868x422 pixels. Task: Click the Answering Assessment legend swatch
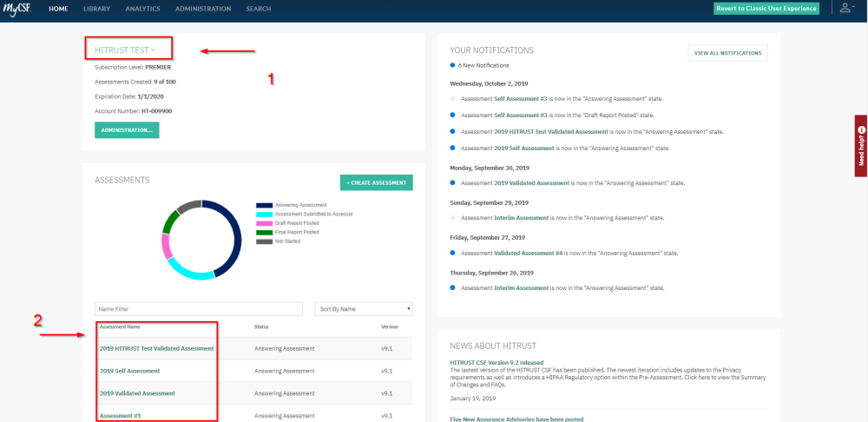264,205
